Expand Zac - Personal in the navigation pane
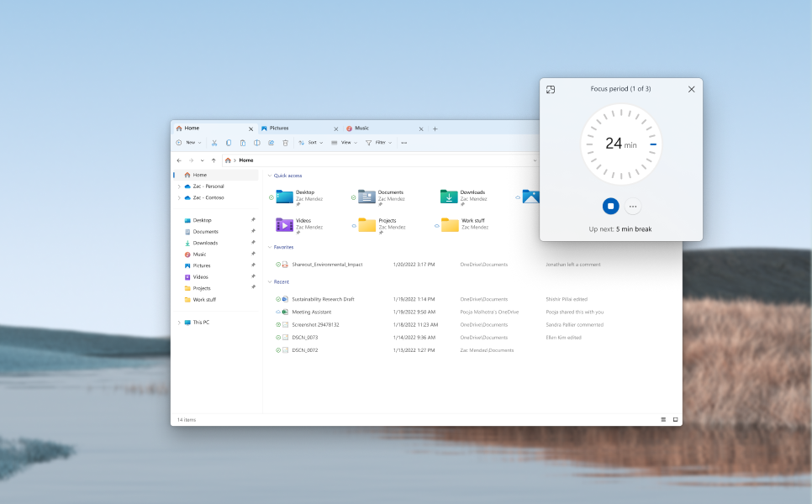 point(179,186)
